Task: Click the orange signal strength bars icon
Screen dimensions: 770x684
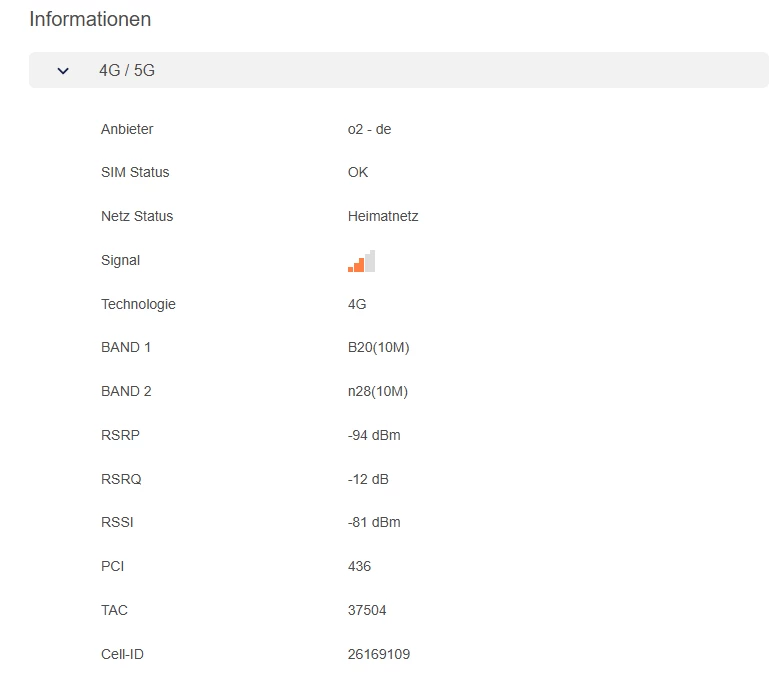Action: pos(361,261)
